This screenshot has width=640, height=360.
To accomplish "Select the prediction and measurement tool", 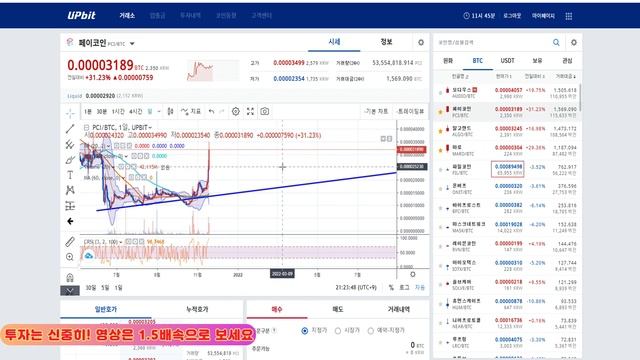I will point(70,206).
